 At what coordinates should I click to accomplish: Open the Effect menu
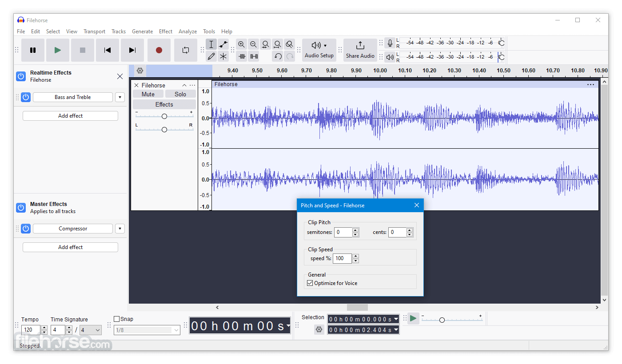point(166,32)
